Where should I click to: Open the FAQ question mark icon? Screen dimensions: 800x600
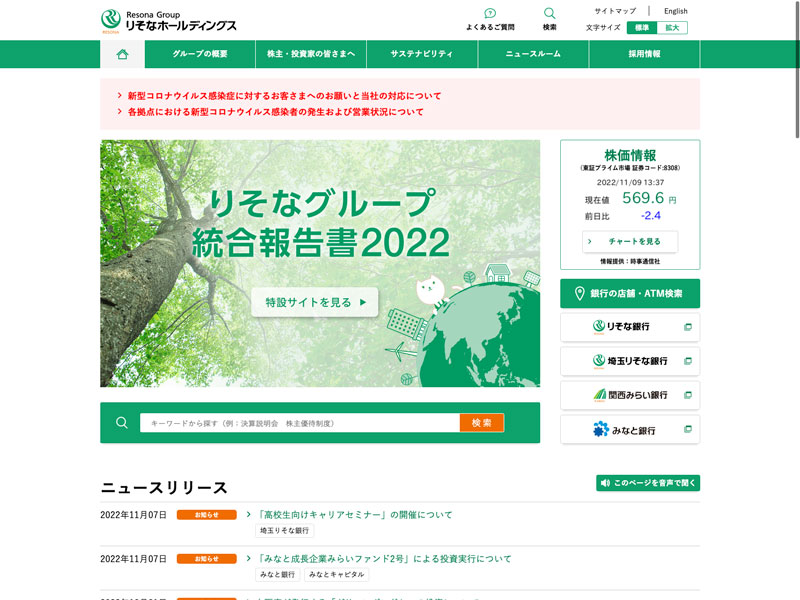tap(490, 14)
